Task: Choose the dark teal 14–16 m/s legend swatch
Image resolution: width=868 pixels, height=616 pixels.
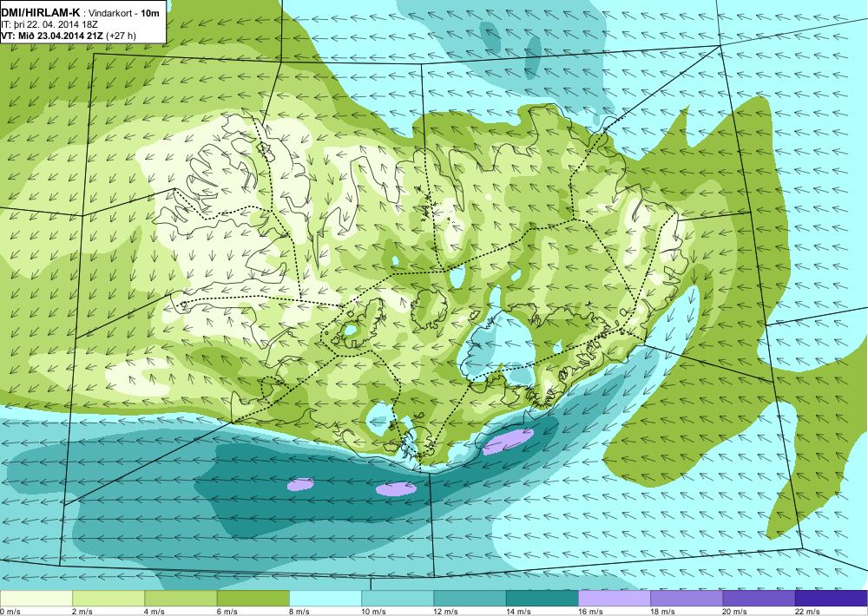Action: coord(542,598)
